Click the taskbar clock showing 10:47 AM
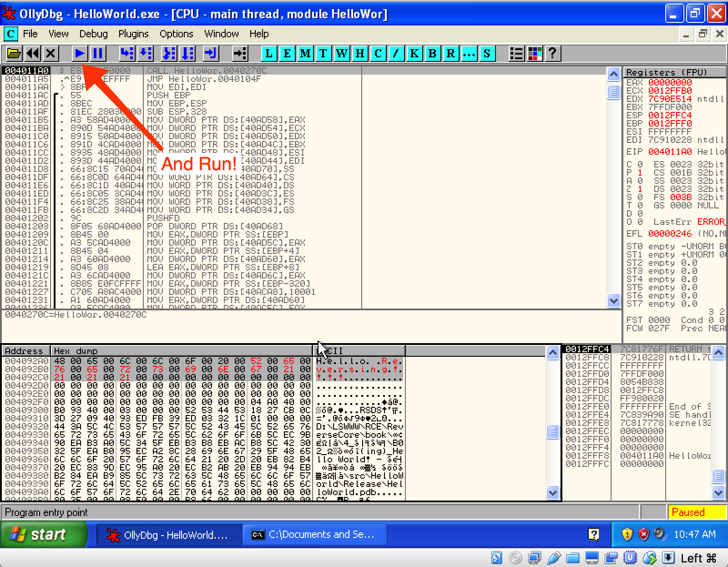Screen dimensions: 728x567 [695, 534]
